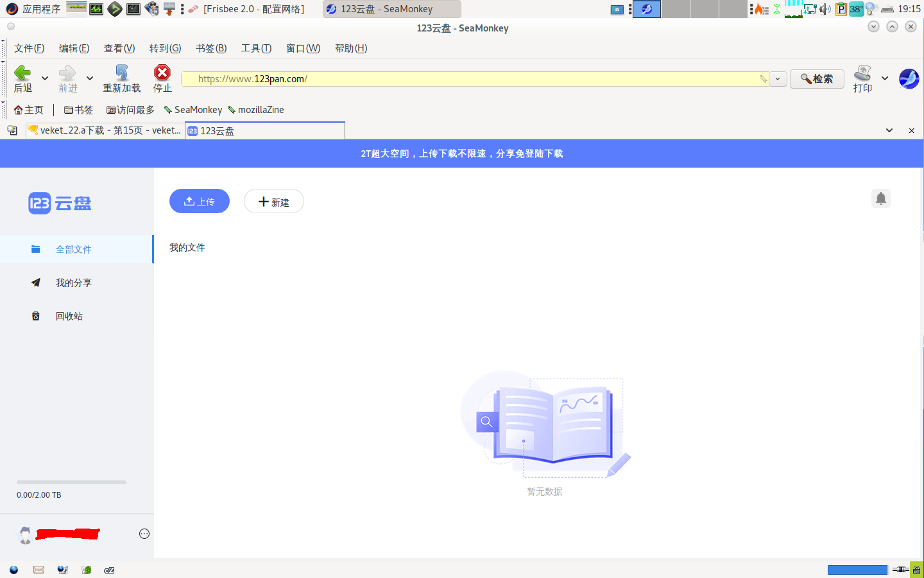Click the tag icon in URL bar
The width and height of the screenshot is (924, 578).
(763, 79)
